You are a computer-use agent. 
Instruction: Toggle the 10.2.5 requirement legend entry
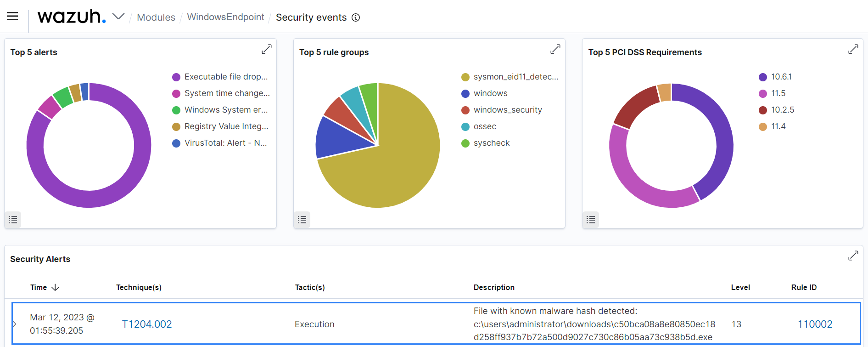pyautogui.click(x=782, y=110)
